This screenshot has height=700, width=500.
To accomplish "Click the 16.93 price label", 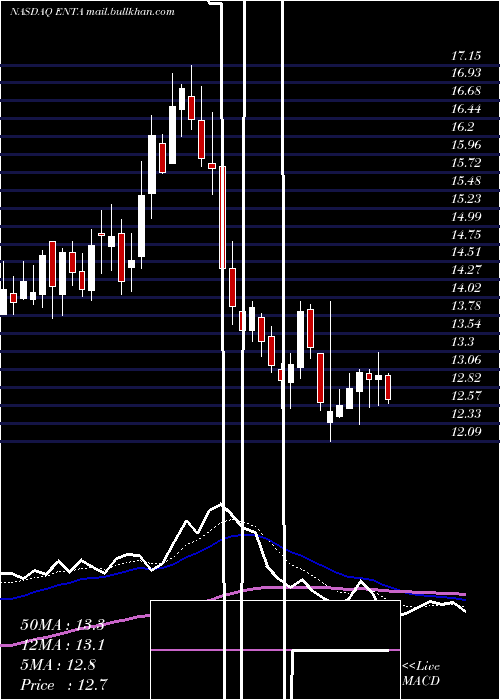I will (466, 73).
